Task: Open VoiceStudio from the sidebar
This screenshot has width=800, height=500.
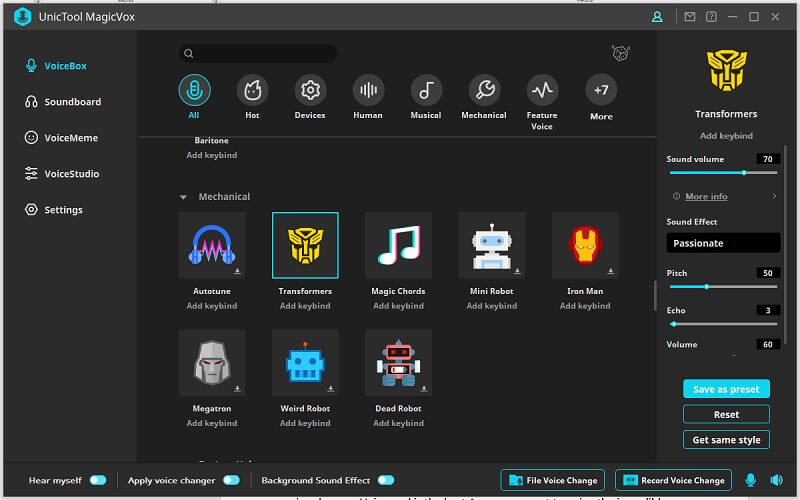Action: tap(71, 174)
